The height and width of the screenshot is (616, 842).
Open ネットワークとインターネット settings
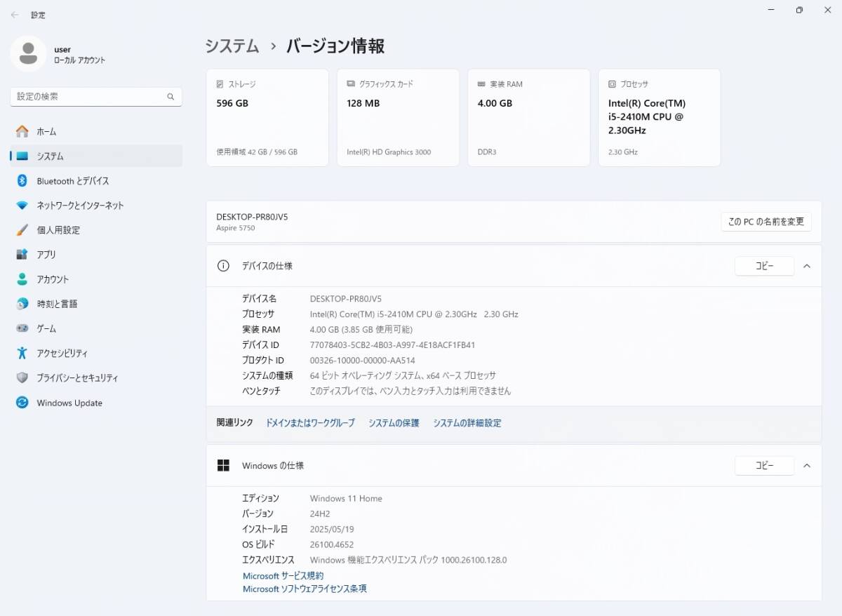click(x=96, y=206)
